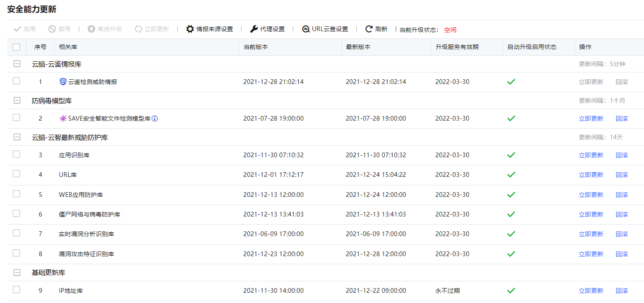
Task: Check the box for 应用识别库 row
Action: (17, 154)
